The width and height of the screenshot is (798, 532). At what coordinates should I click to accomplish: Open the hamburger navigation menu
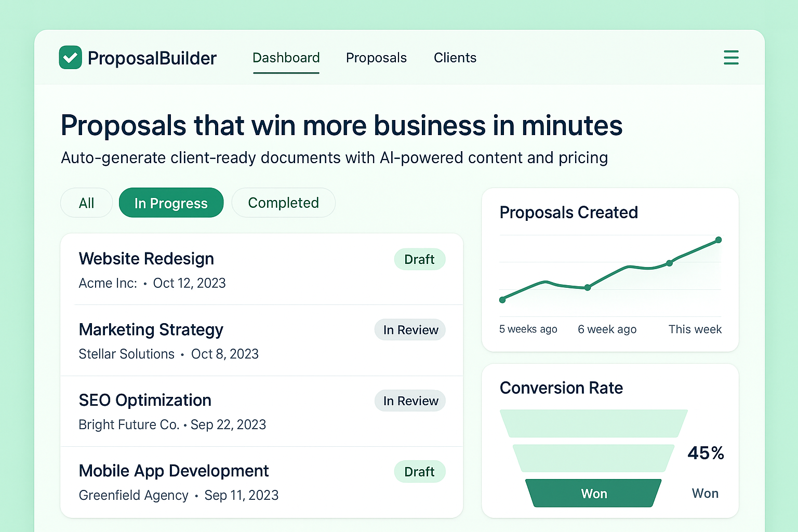click(x=731, y=58)
